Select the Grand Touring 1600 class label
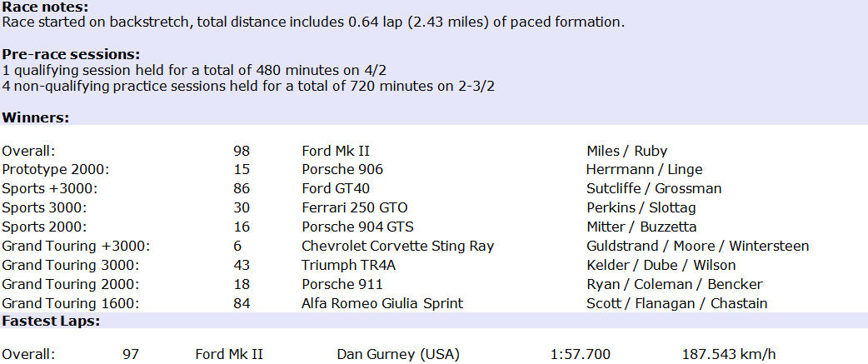The width and height of the screenshot is (868, 364). (70, 304)
